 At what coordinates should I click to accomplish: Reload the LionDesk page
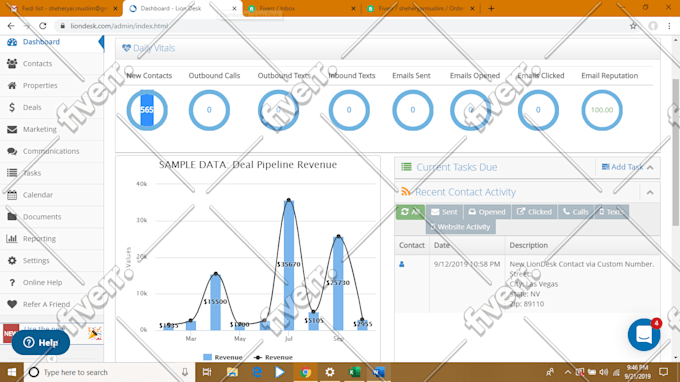[x=42, y=26]
